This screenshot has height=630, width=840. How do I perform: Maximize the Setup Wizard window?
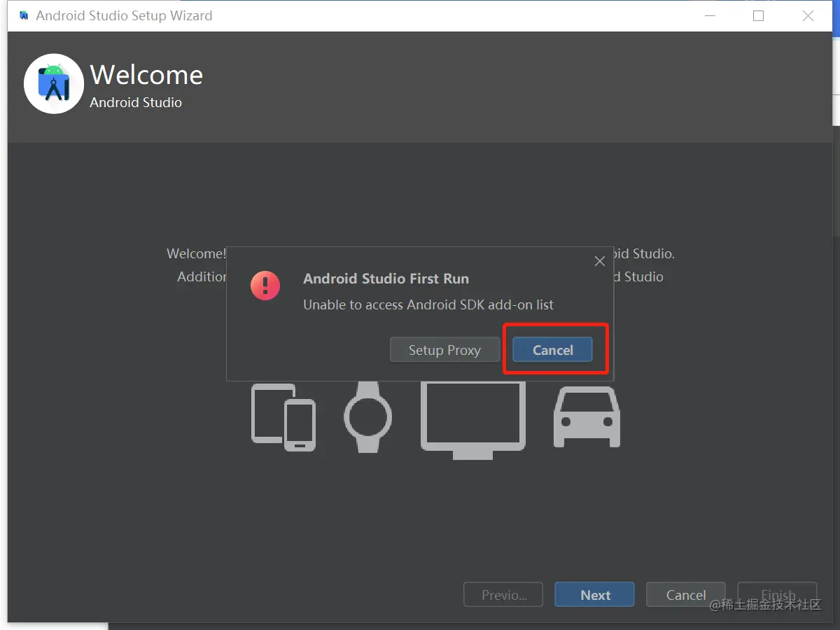point(758,15)
